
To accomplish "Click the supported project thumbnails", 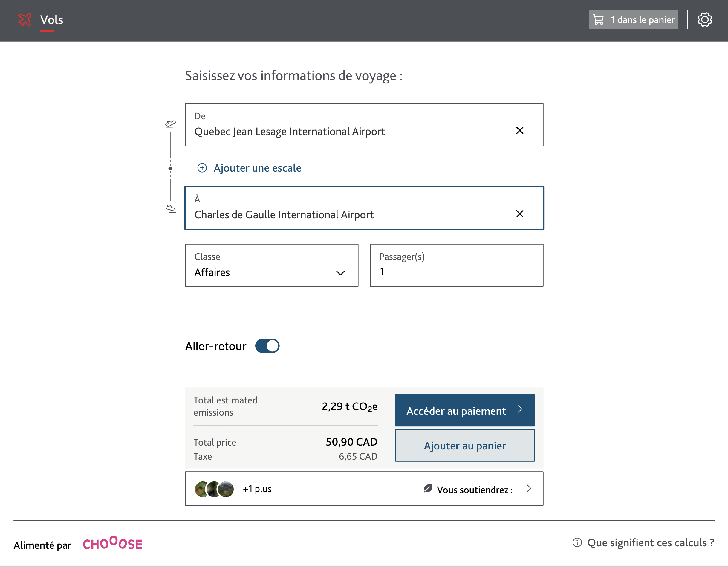I will (214, 489).
